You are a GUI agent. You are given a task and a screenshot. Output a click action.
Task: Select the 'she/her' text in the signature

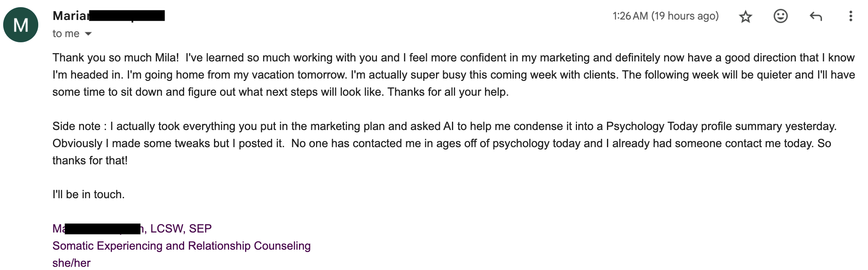(72, 262)
